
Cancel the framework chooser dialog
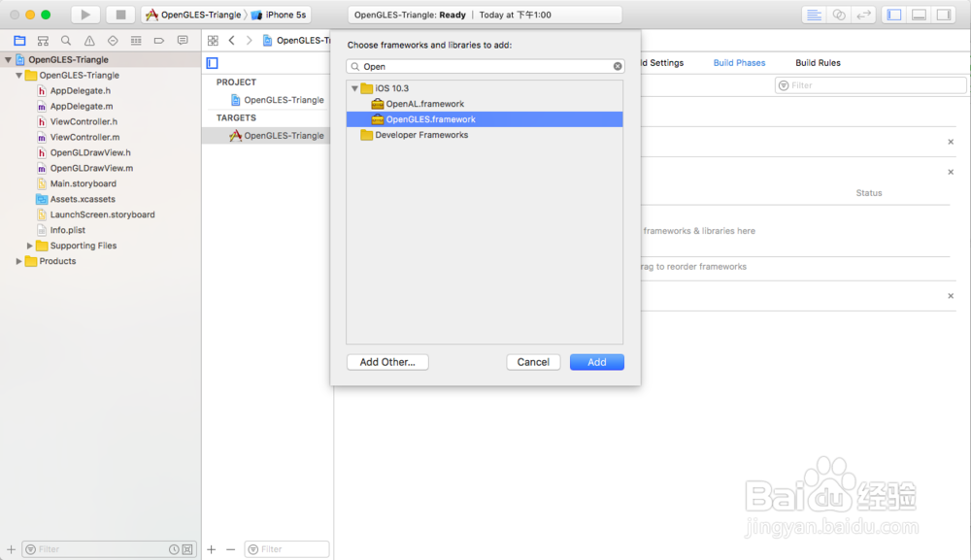tap(533, 362)
